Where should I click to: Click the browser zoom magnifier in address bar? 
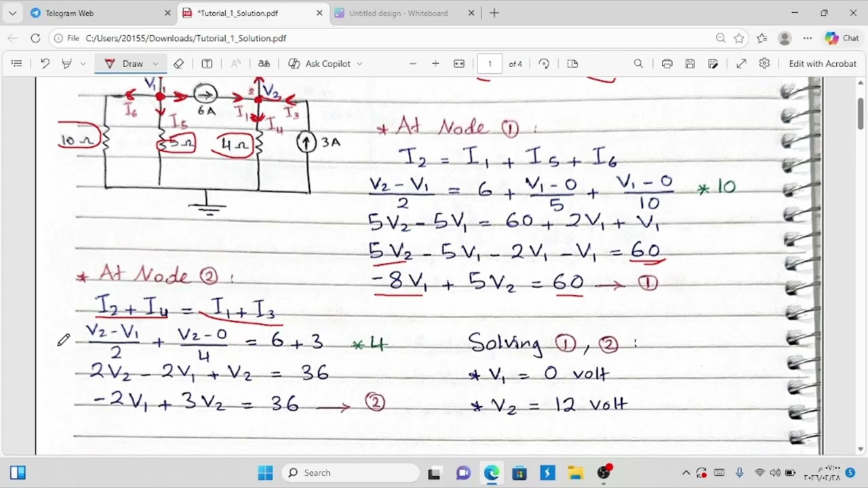(721, 39)
